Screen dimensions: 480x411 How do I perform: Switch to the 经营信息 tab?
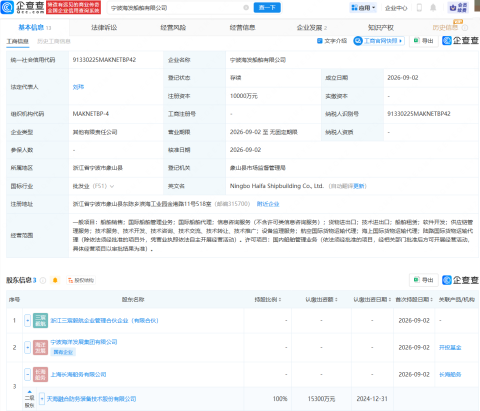[x=242, y=28]
